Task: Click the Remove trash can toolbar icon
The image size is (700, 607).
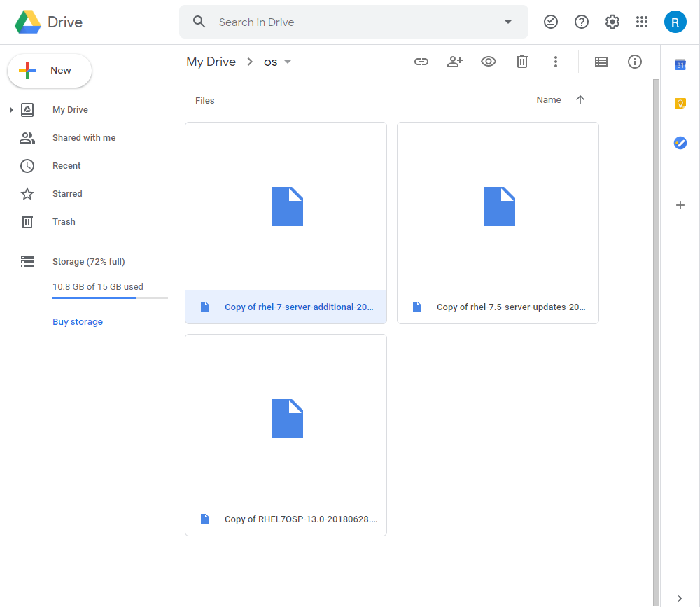Action: (x=522, y=62)
